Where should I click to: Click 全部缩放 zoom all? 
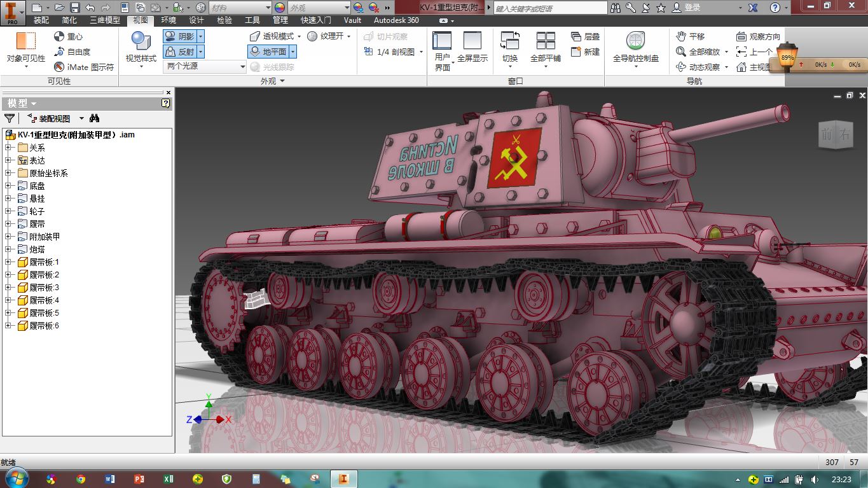[698, 52]
